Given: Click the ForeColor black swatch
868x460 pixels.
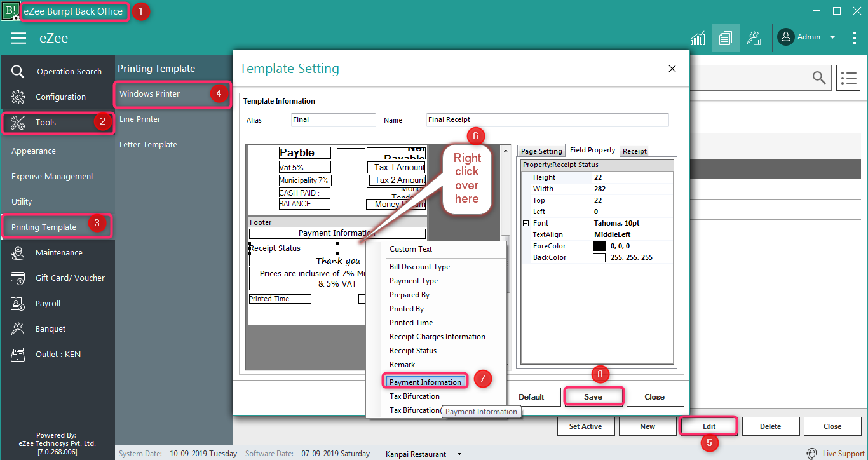Looking at the screenshot, I should click(599, 246).
